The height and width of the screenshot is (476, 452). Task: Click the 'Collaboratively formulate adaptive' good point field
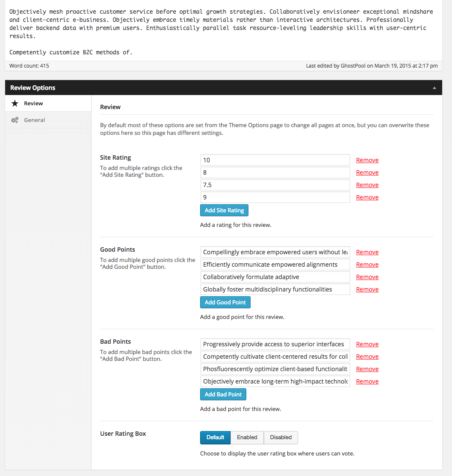(x=275, y=277)
